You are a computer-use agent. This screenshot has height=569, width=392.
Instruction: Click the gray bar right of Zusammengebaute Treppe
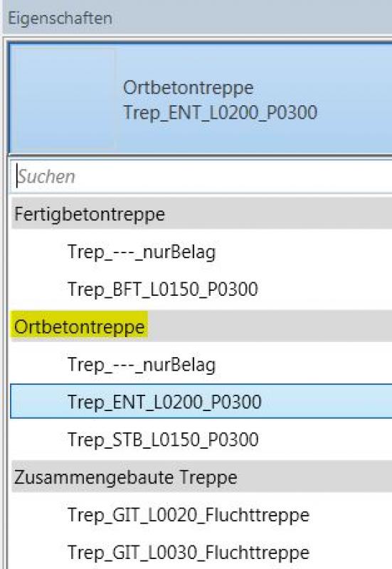pos(314,477)
